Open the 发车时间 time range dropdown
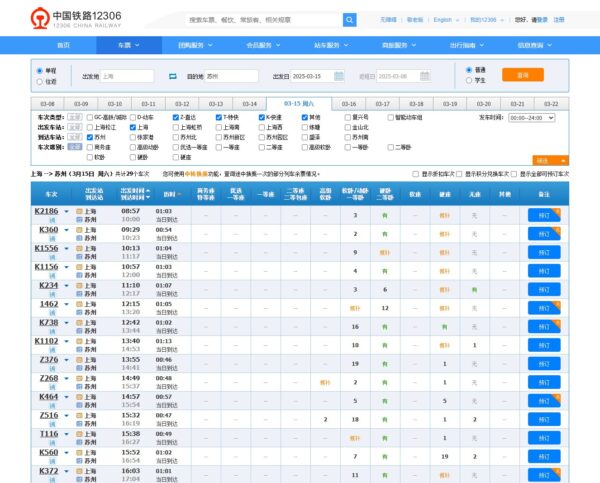The image size is (600, 483). point(531,117)
